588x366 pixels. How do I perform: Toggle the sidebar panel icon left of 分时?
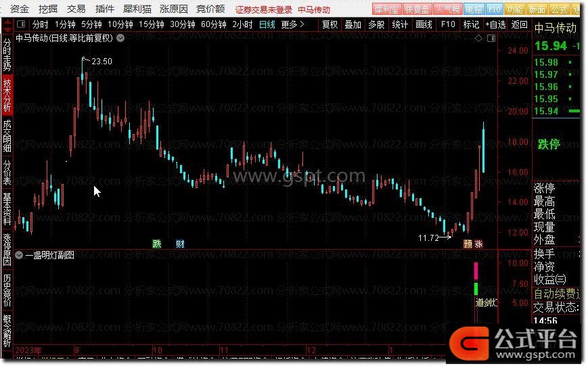[22, 24]
